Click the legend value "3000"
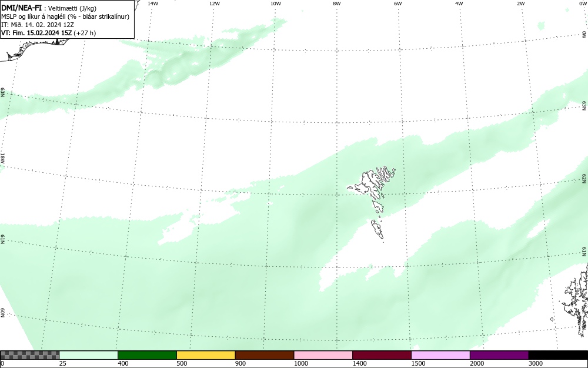588x368 pixels. [x=536, y=363]
